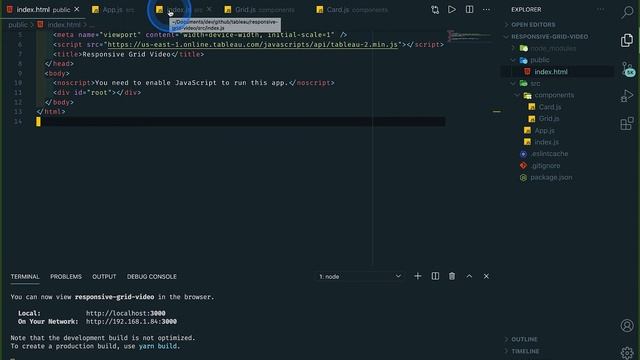
Task: Open http://localhost:3000 link in terminal
Action: (x=126, y=313)
